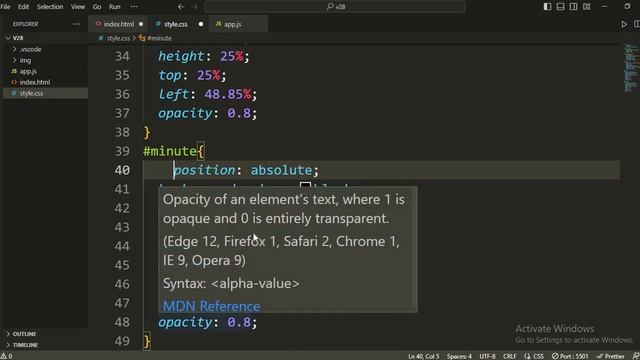
Task: Click style.css in the breadcrumb
Action: (118, 38)
